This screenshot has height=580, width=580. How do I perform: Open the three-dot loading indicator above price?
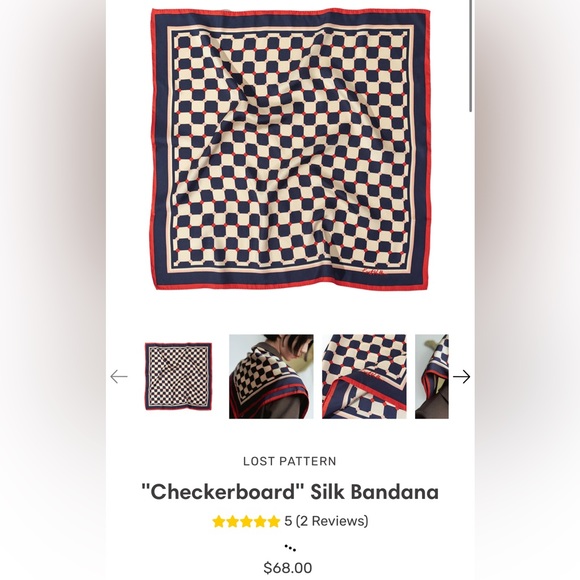point(290,548)
